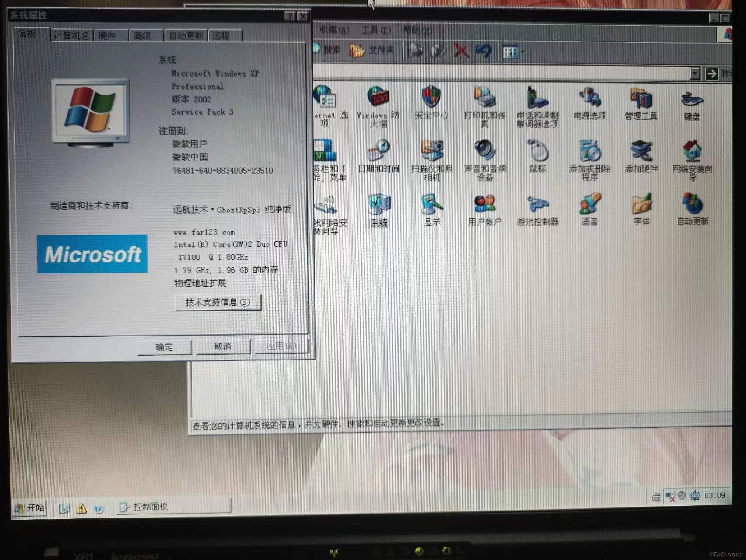Switch to 硬件 hardware tab
Viewport: 746px width, 560px height.
click(112, 35)
